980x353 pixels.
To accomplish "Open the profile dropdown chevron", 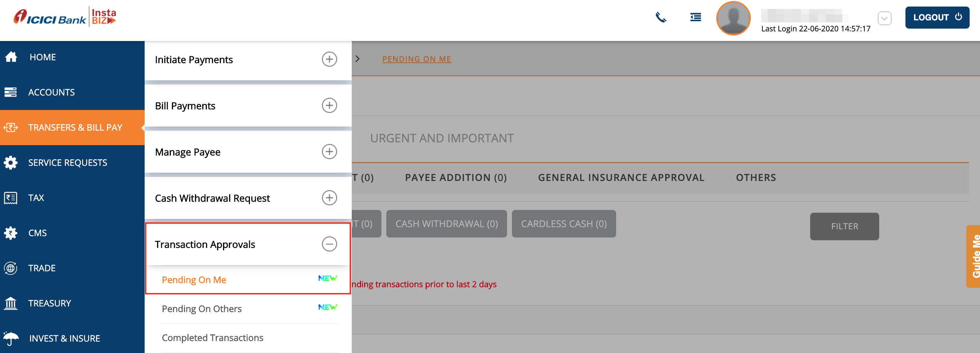I will click(x=884, y=18).
